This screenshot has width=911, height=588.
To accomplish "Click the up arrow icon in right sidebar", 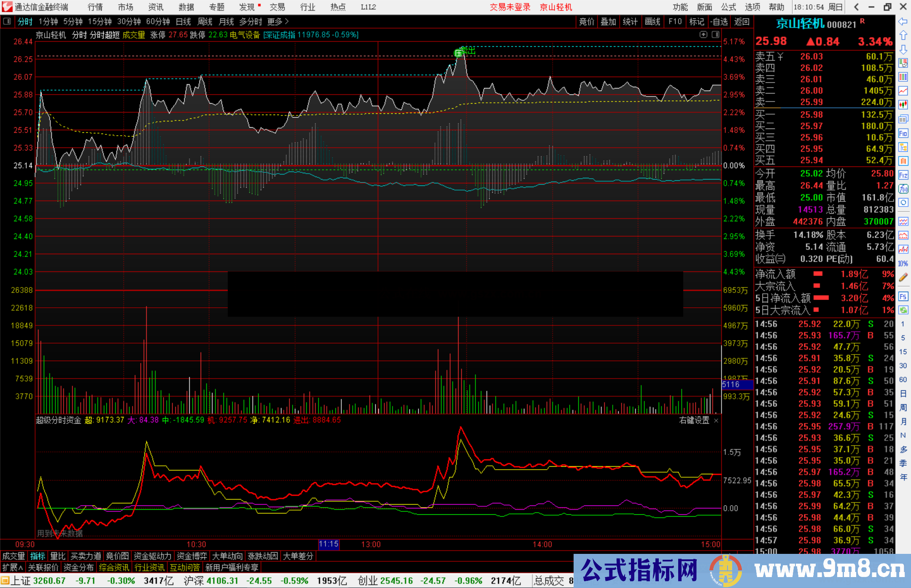I will (903, 35).
